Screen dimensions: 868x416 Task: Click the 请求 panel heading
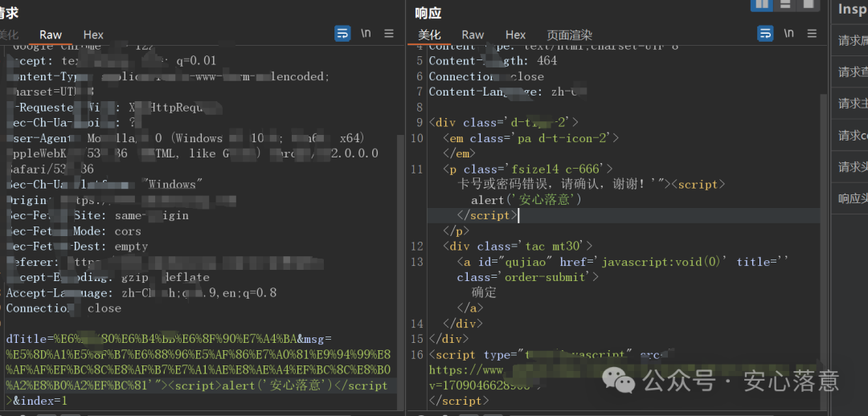coord(9,13)
